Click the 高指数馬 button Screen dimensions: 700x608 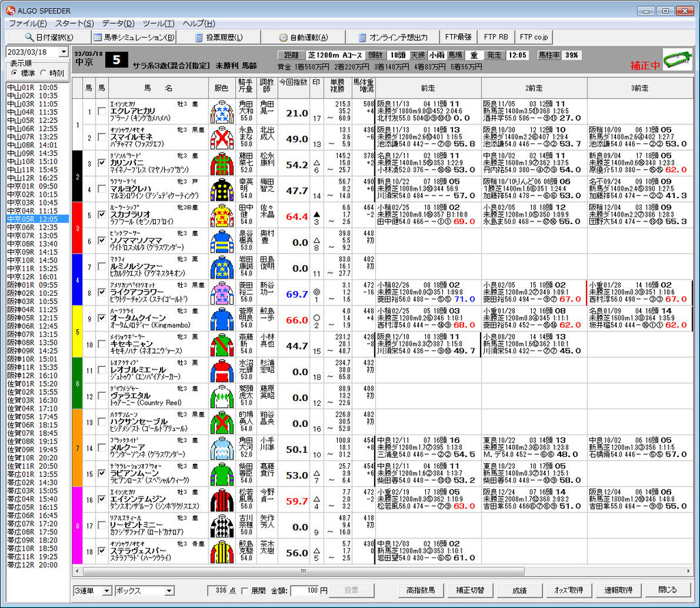pyautogui.click(x=420, y=590)
